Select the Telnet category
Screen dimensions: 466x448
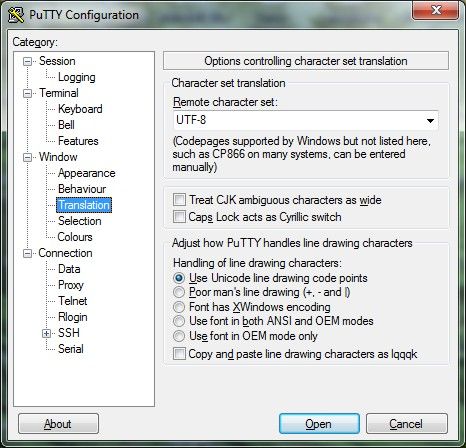[x=72, y=301]
